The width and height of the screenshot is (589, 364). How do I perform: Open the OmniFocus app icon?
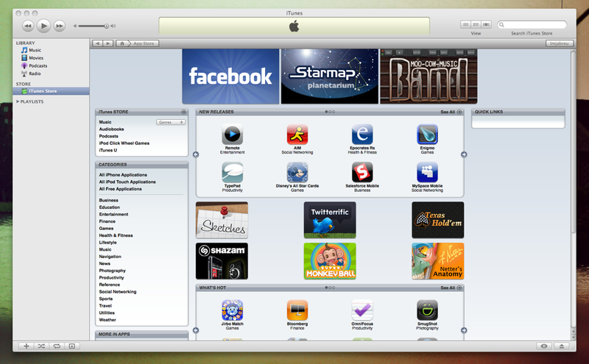(x=362, y=310)
